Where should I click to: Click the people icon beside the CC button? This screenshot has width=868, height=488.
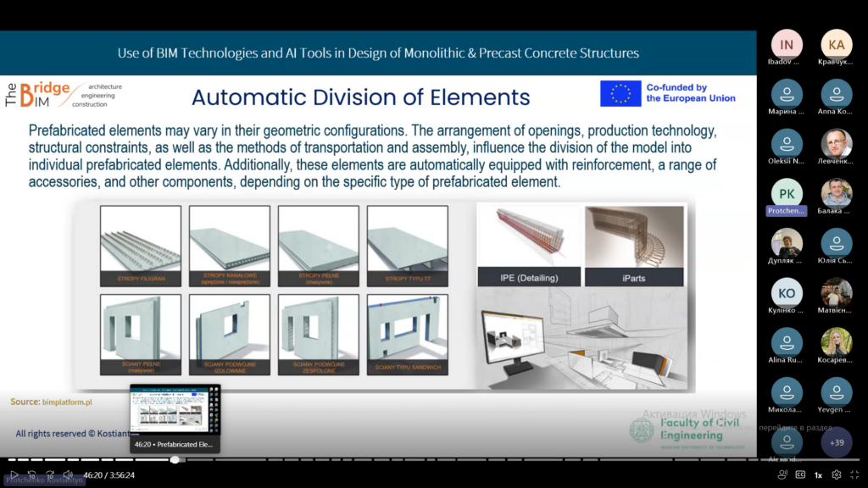[x=782, y=475]
